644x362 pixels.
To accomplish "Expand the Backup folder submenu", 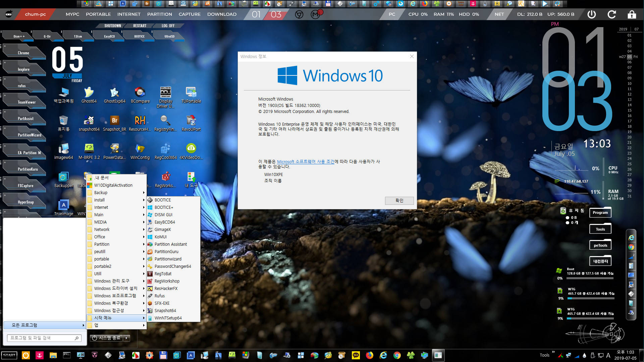I will pos(116,193).
